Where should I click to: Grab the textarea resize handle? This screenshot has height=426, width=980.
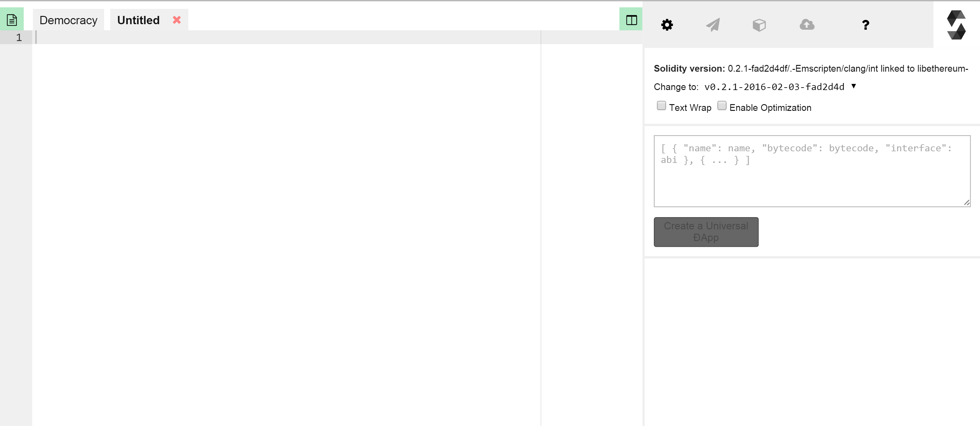(967, 203)
